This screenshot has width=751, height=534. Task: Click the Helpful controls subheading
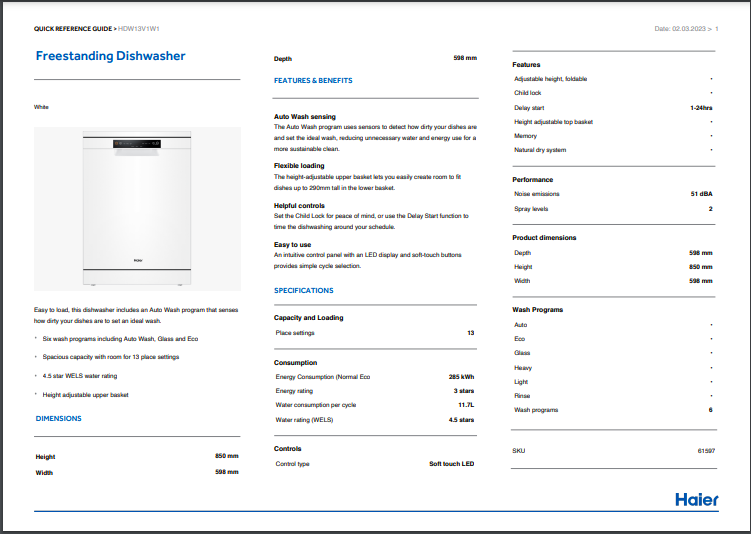300,205
